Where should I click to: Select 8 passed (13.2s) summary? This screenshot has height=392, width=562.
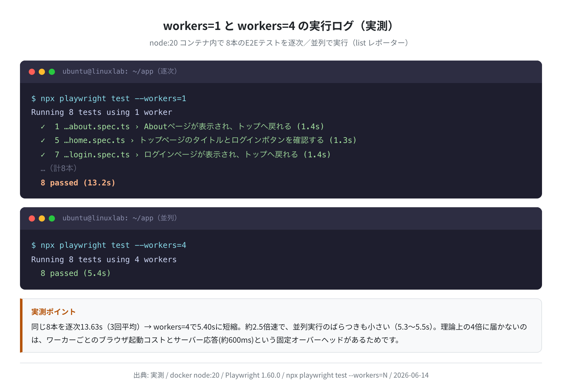pos(78,183)
